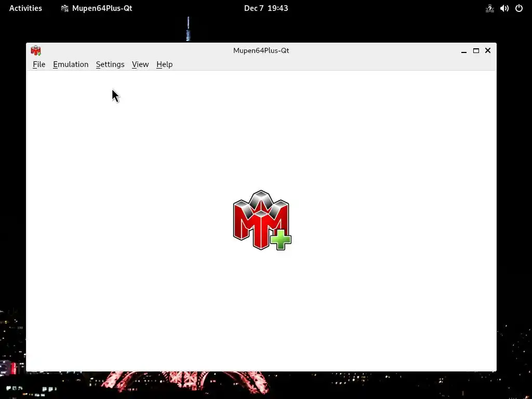Image resolution: width=532 pixels, height=399 pixels.
Task: Minimize the Mupen64Plus-Qt window
Action: (464, 51)
